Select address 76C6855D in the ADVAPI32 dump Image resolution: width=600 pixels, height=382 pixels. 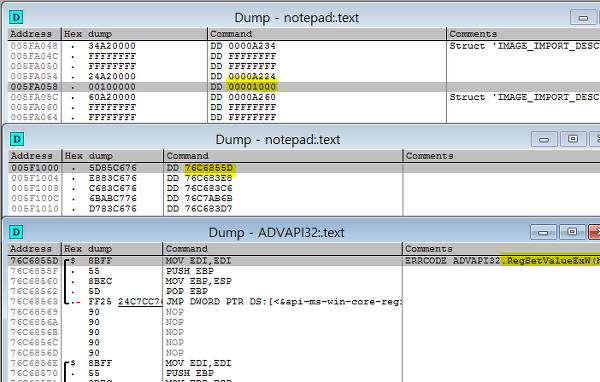pyautogui.click(x=34, y=261)
